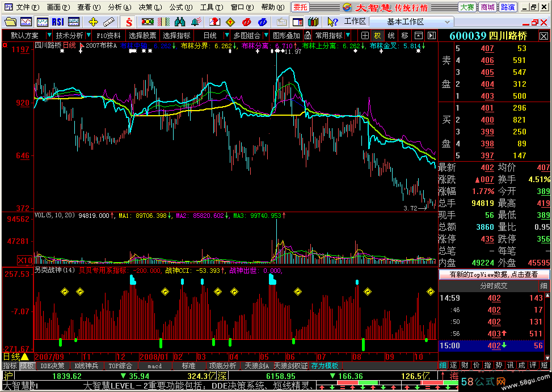The width and height of the screenshot is (552, 392).
Task: Click the 选择股票 button
Action: pos(142,36)
